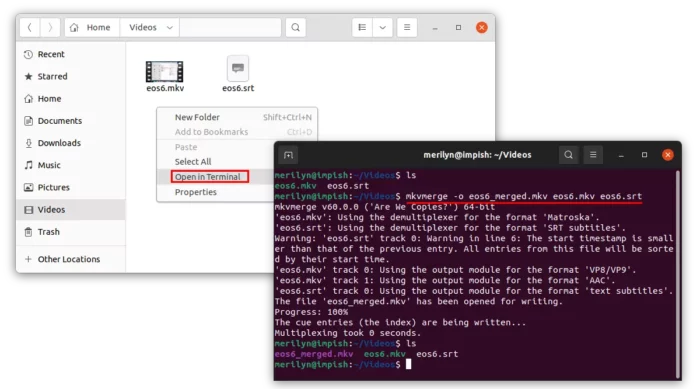Minimize the terminal window
The height and width of the screenshot is (389, 700).
point(621,155)
